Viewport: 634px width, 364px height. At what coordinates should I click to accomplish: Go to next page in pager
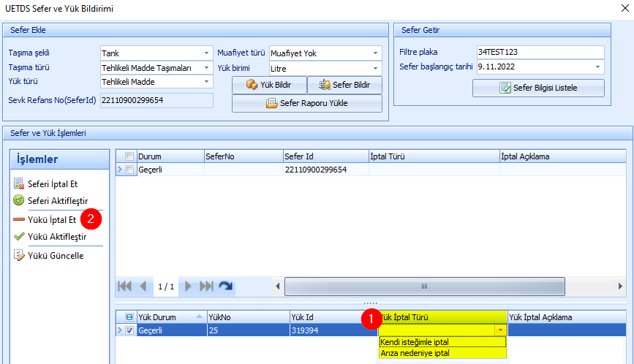click(x=189, y=287)
